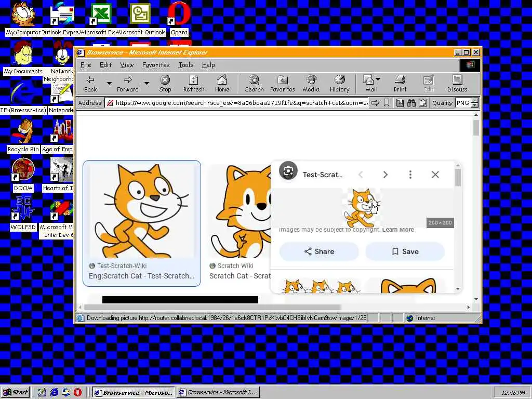
Task: Open the Scratch Wiki Scratch Cat result
Action: [240, 276]
